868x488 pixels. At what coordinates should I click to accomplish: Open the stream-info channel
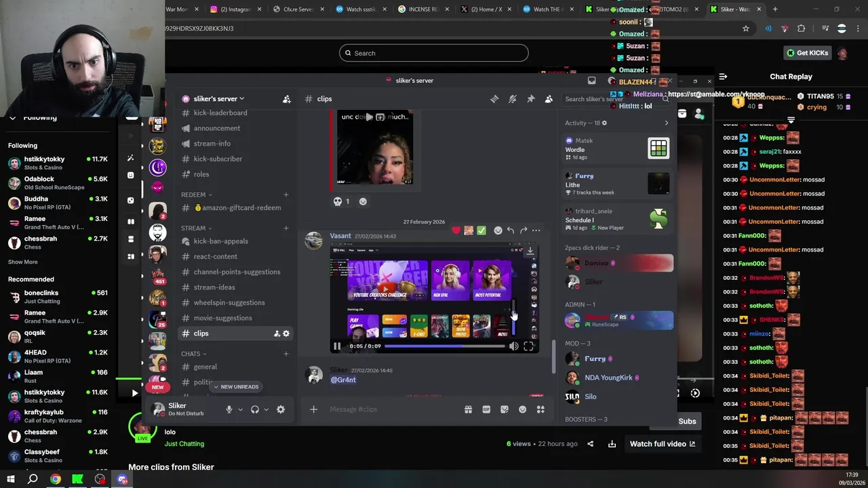[x=211, y=144]
